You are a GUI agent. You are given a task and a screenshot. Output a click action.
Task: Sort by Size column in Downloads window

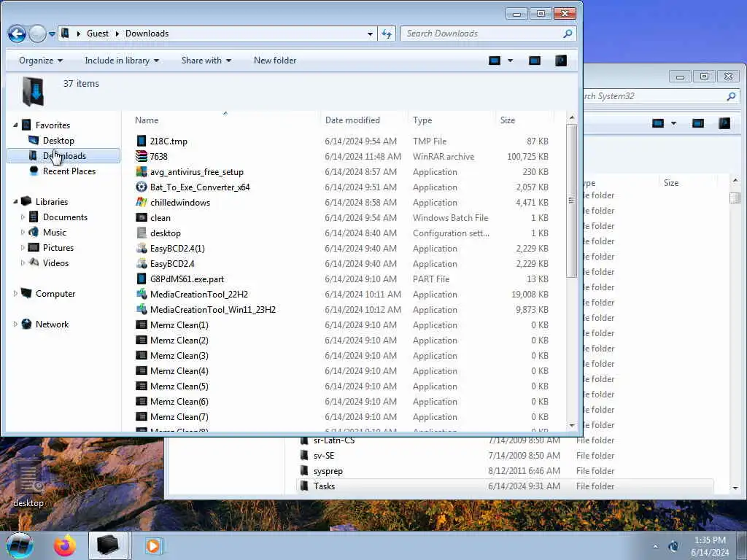[x=508, y=120]
